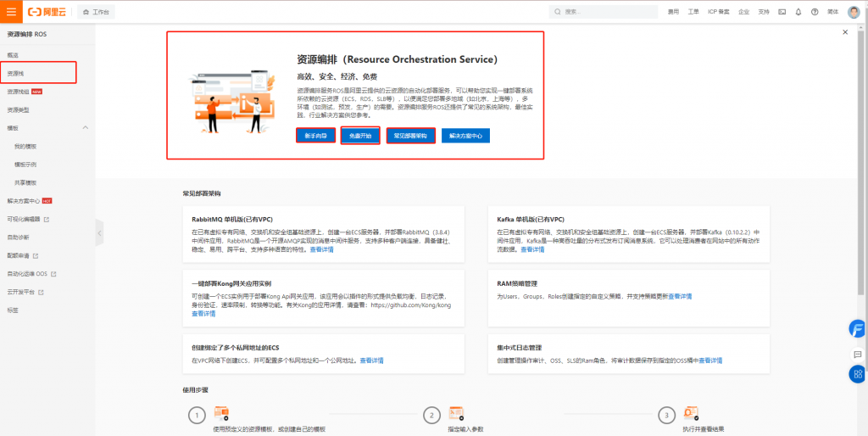Open 查看详情 for RabbitMQ 单机版
The image size is (868, 436).
[321, 250]
